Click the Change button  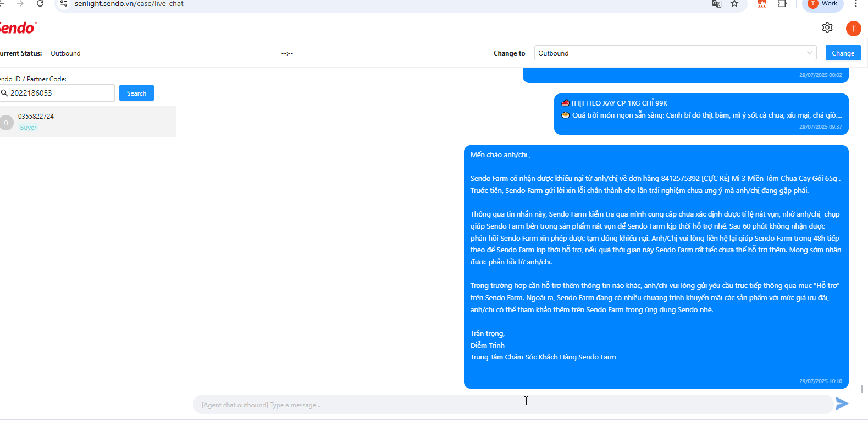[x=843, y=53]
